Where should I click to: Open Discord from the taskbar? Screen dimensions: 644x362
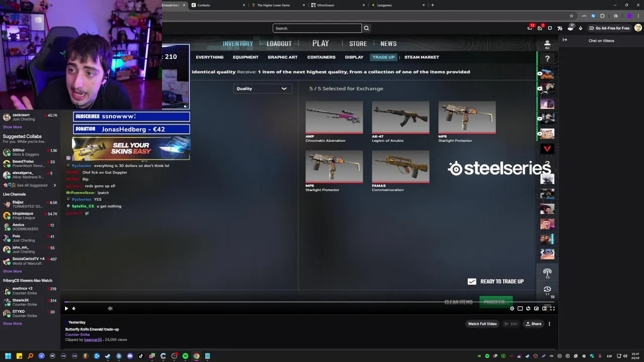pos(130,356)
